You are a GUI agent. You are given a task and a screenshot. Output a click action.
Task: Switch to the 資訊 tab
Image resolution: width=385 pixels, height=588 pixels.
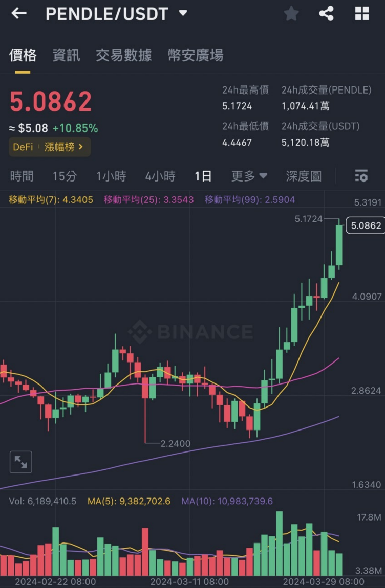[x=66, y=55]
